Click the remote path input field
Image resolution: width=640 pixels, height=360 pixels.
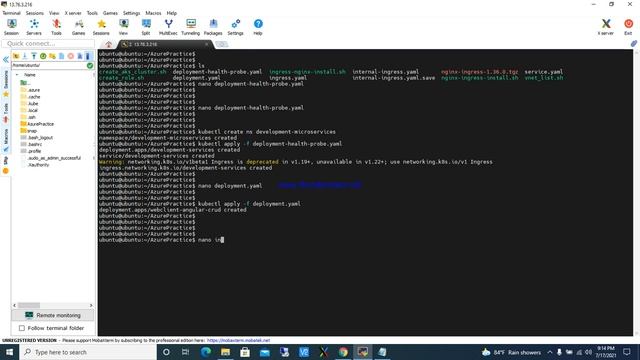(49, 65)
